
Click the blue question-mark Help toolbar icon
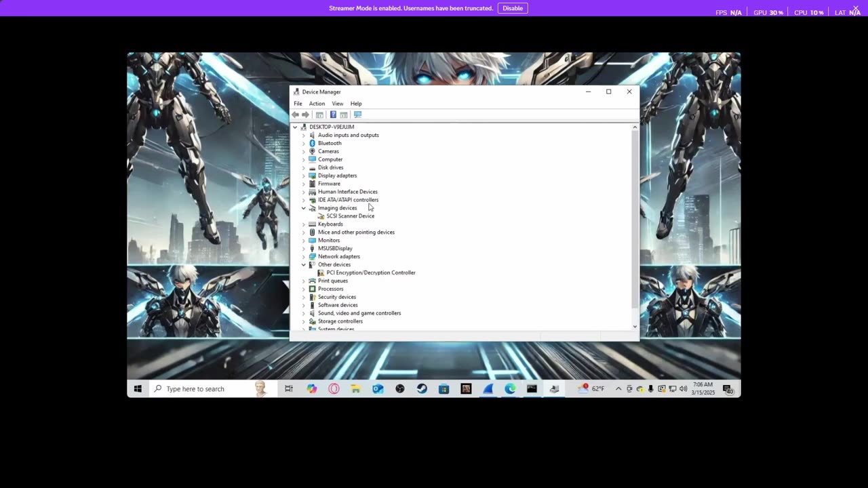tap(333, 115)
